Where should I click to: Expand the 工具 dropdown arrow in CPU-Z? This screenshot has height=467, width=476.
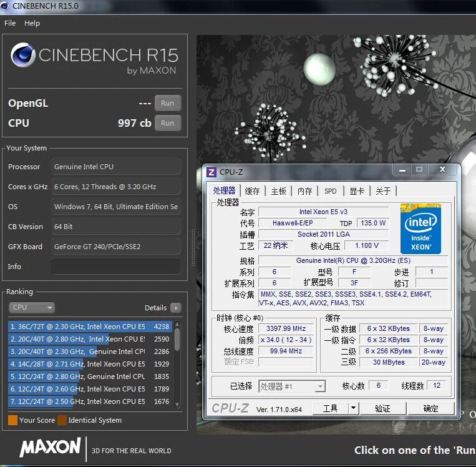pyautogui.click(x=353, y=408)
